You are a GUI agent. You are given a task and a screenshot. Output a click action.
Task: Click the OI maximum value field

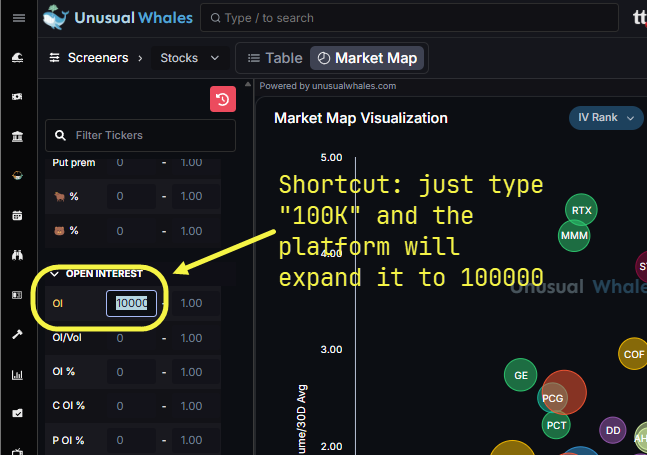195,303
